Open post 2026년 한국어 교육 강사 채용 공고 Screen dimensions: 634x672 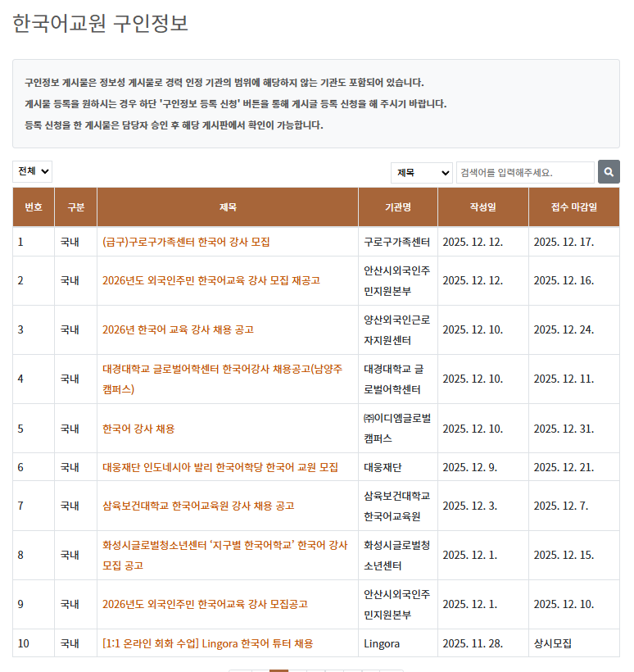[x=179, y=330]
